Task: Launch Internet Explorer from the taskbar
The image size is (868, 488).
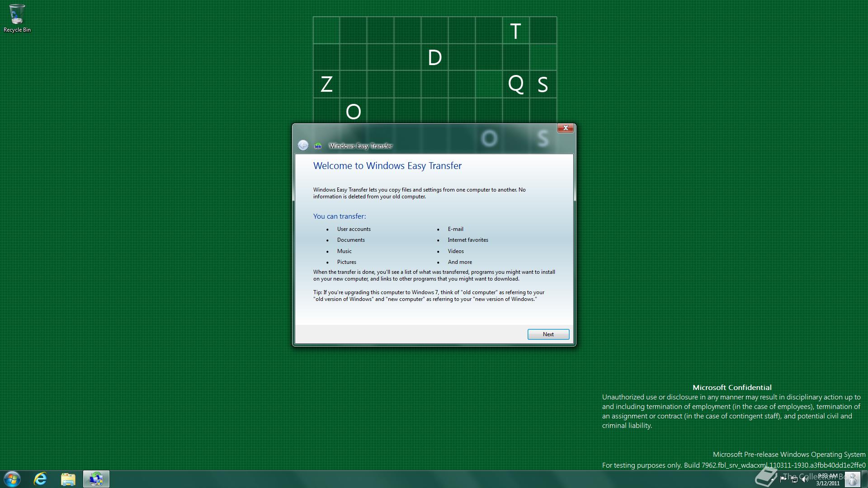Action: tap(40, 479)
